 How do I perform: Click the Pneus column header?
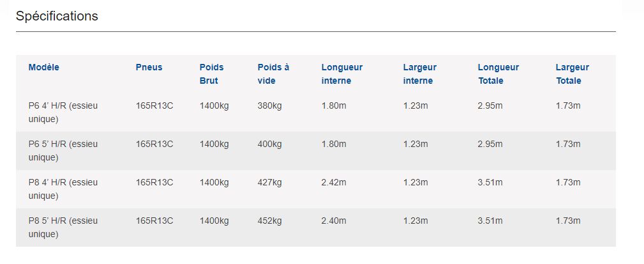coord(149,67)
